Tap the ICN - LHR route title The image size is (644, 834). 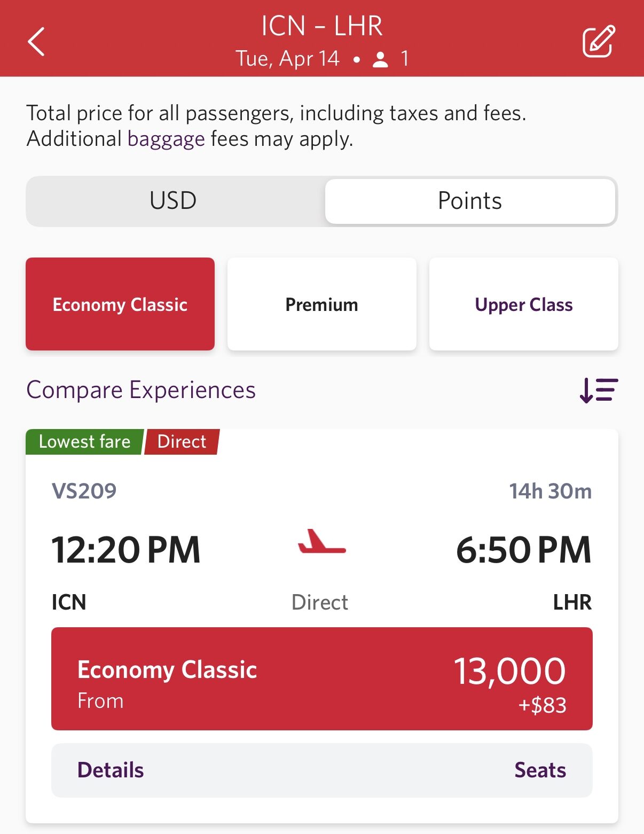click(321, 26)
